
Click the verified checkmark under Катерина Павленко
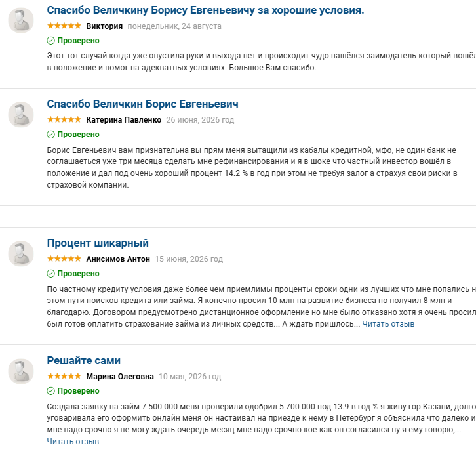pyautogui.click(x=50, y=135)
